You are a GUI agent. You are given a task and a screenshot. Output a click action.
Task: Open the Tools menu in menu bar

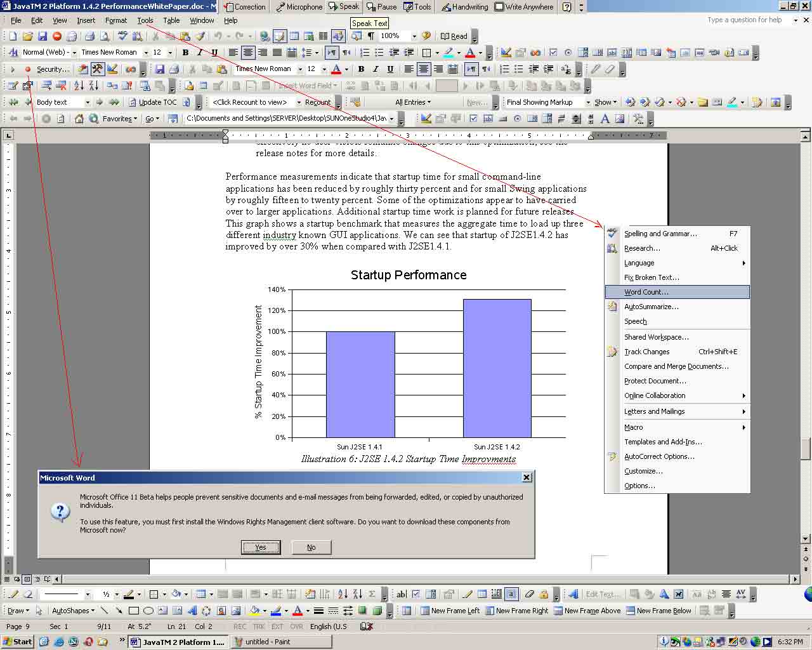click(x=145, y=20)
